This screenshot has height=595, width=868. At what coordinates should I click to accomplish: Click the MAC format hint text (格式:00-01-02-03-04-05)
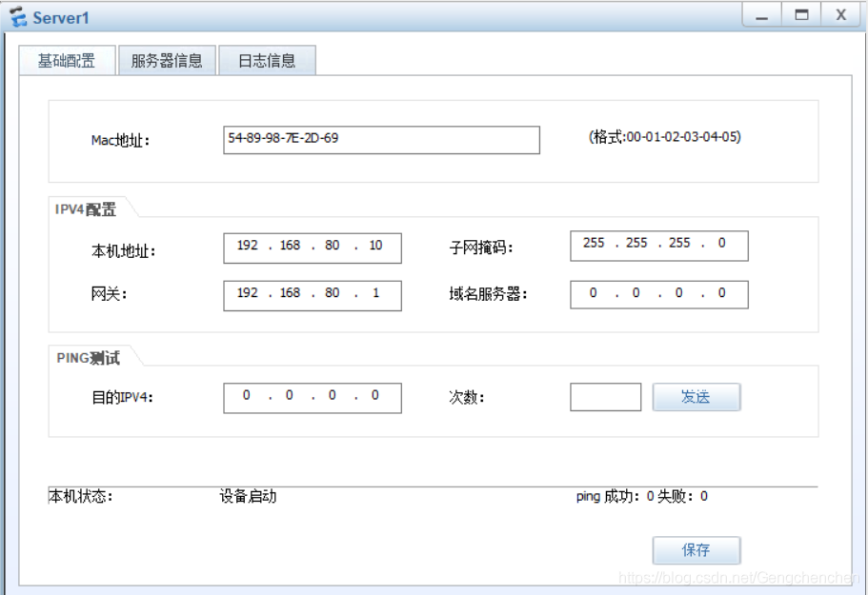tap(665, 136)
